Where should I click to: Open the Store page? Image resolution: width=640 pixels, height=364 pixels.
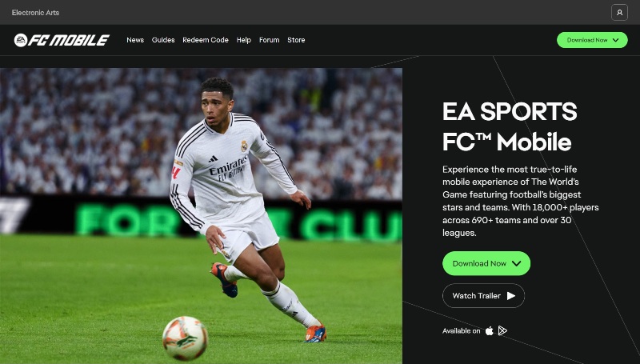click(x=296, y=40)
